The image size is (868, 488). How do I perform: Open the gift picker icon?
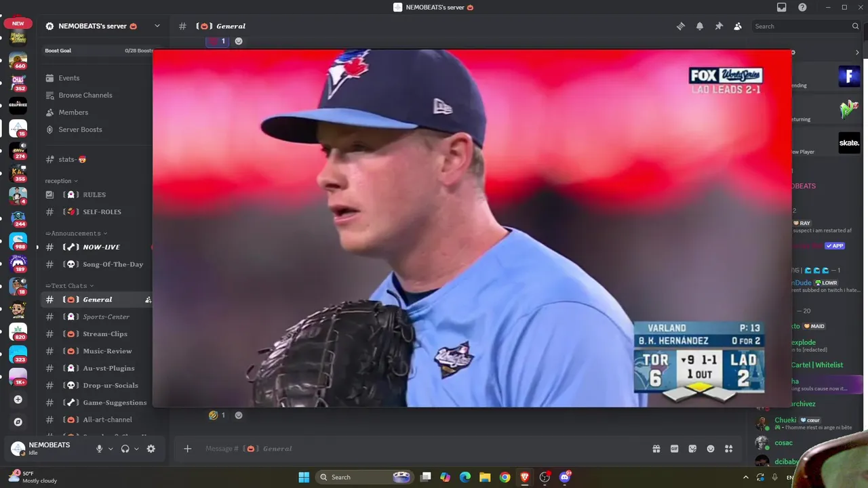(656, 449)
